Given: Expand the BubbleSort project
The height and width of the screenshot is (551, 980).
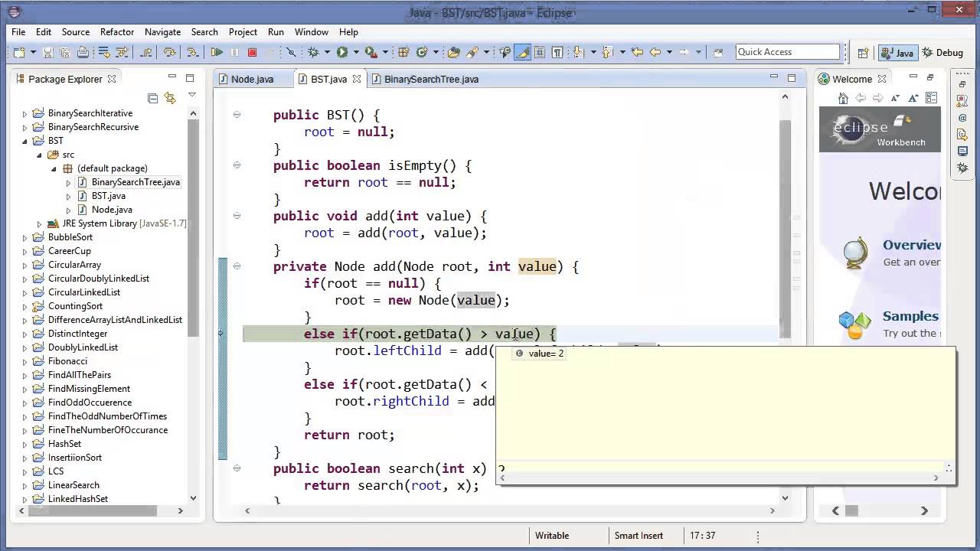Looking at the screenshot, I should click(x=24, y=237).
